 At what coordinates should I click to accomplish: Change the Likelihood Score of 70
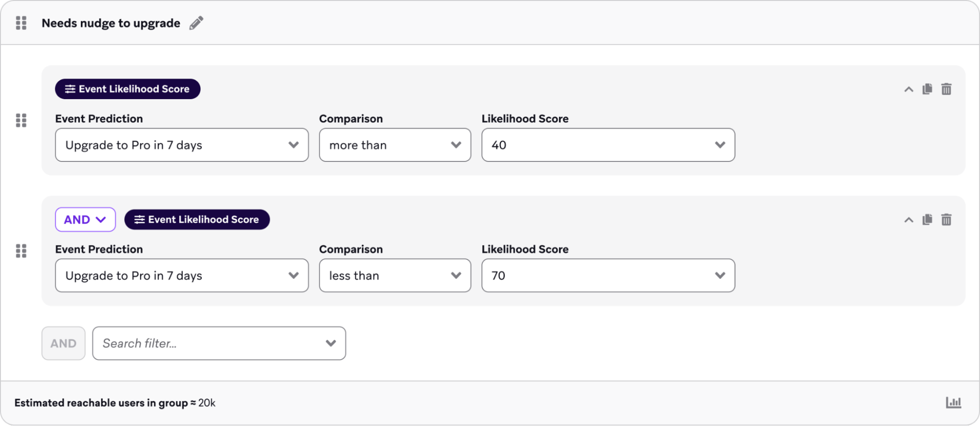pyautogui.click(x=608, y=275)
